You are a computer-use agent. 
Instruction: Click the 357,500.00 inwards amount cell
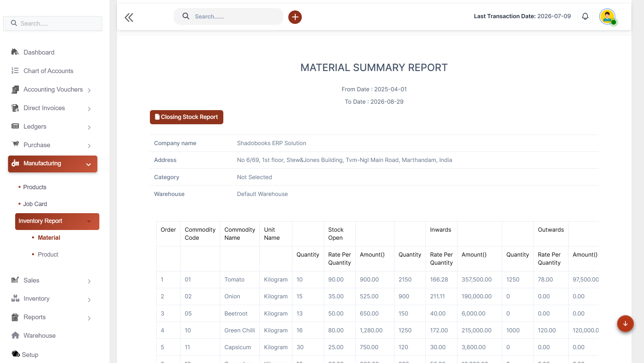click(479, 279)
